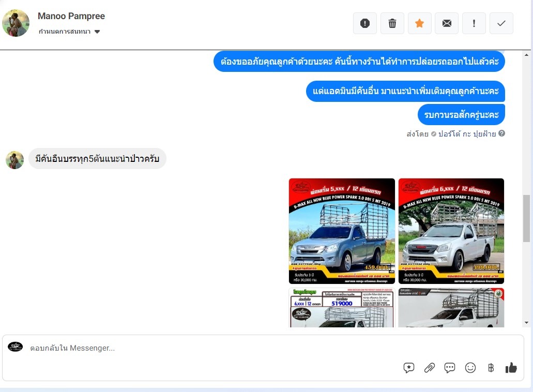Select the customer message มีคันอื่นบรรทุก5ตัน

97,158
